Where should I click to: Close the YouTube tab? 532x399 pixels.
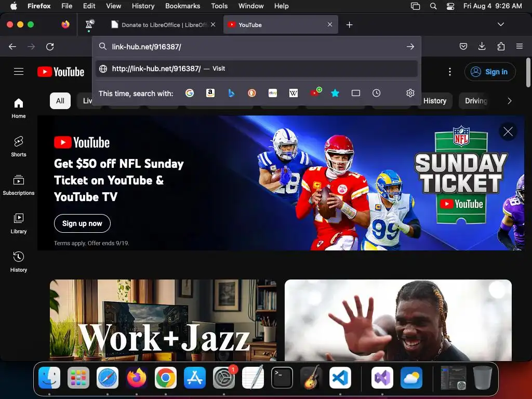[330, 24]
